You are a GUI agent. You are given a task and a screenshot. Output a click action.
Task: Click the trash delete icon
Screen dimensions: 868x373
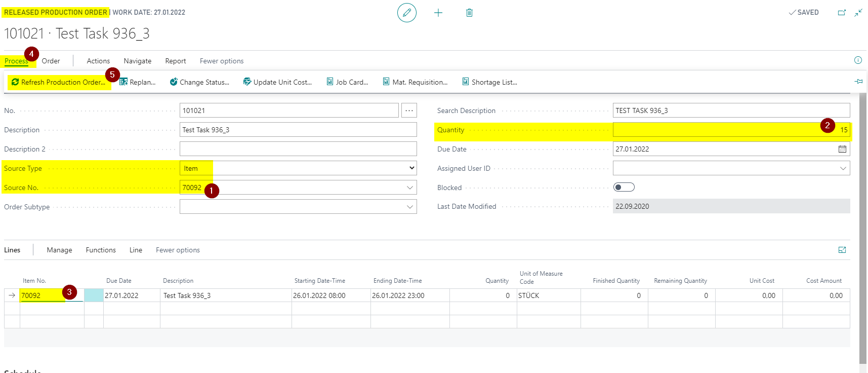pyautogui.click(x=469, y=13)
